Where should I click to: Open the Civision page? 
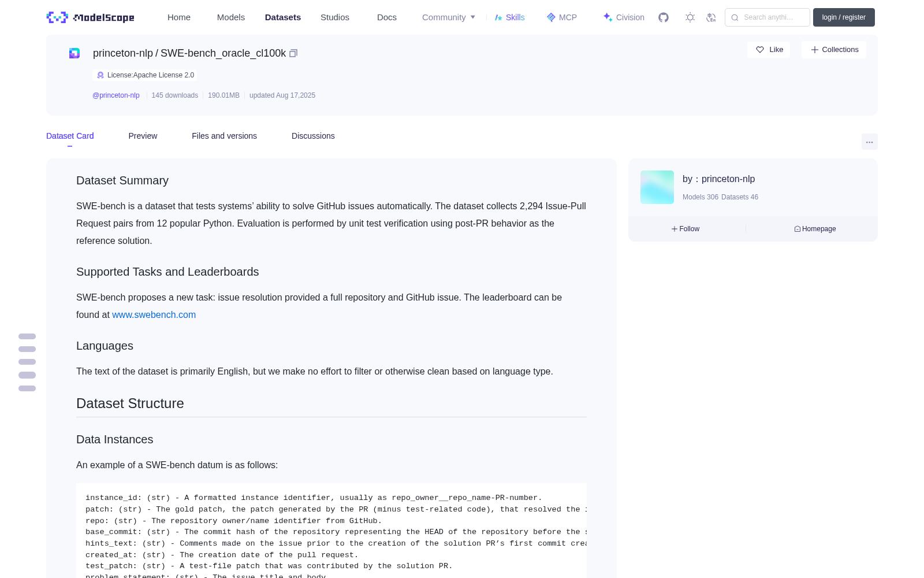pos(624,17)
